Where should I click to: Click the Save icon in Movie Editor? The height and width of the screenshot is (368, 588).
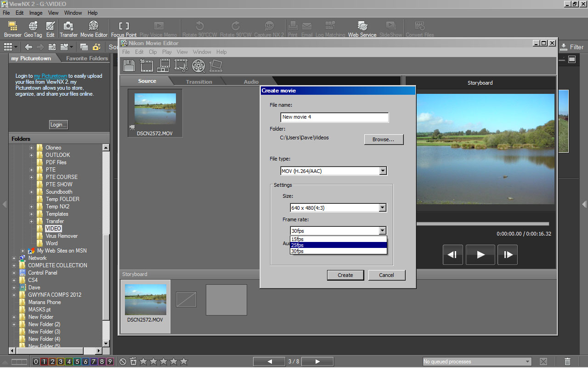pyautogui.click(x=130, y=66)
